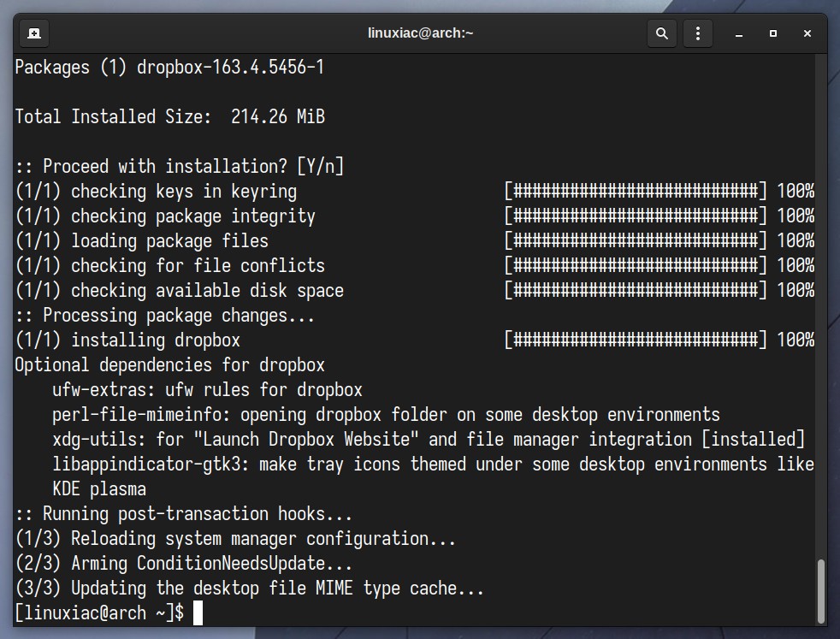Click ':: Proceed with installation? [Y/n]' line
The image size is (840, 639).
tap(180, 166)
